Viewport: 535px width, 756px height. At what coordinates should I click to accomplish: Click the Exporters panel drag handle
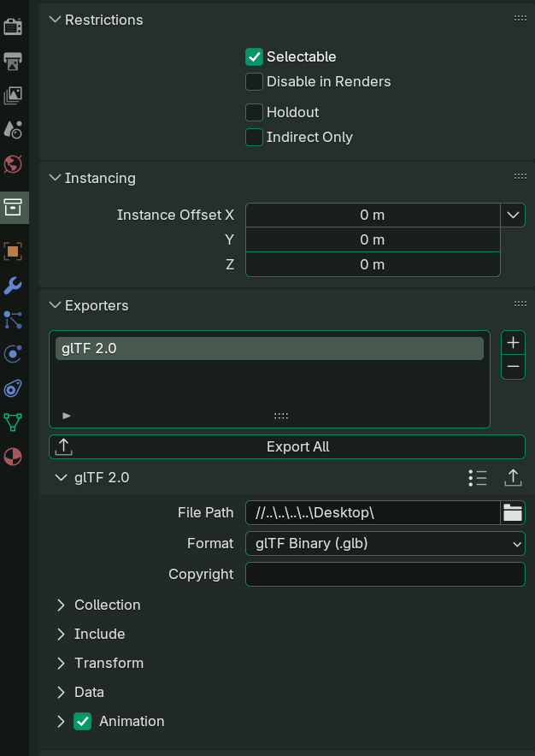(x=520, y=304)
